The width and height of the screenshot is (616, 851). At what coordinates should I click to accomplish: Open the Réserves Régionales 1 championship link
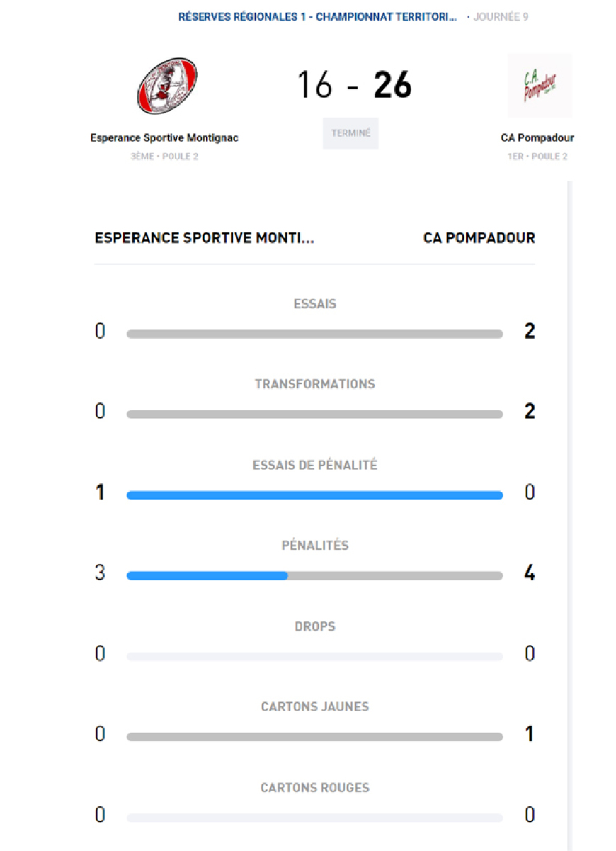click(317, 16)
